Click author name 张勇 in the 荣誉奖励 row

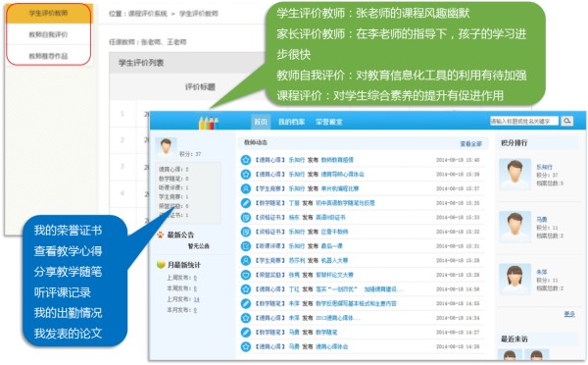[x=294, y=275]
